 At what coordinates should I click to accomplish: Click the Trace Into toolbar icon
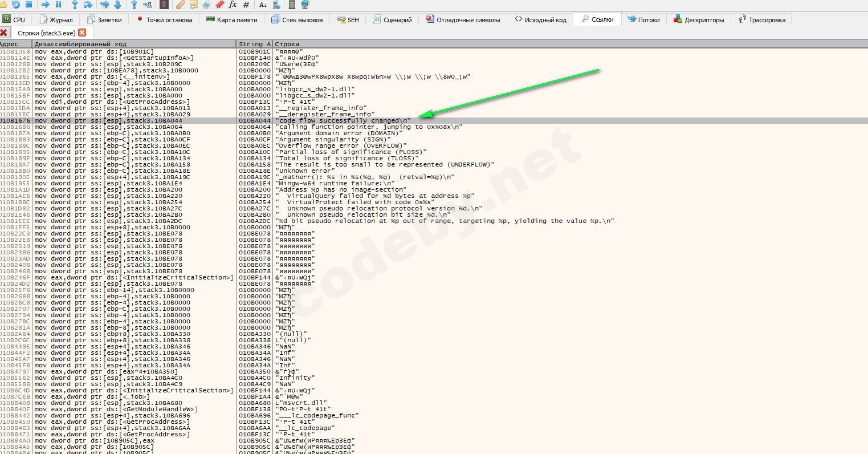[x=104, y=5]
